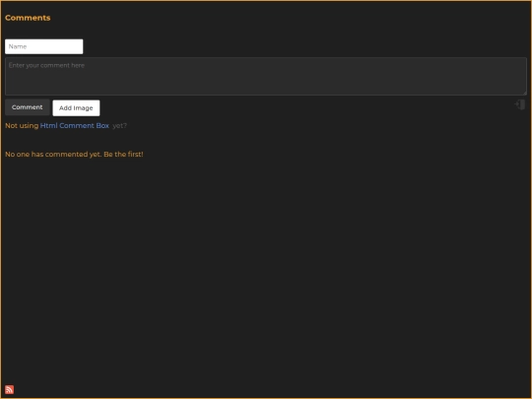Visit Html Comment Box website link
The width and height of the screenshot is (532, 399).
[x=75, y=125]
